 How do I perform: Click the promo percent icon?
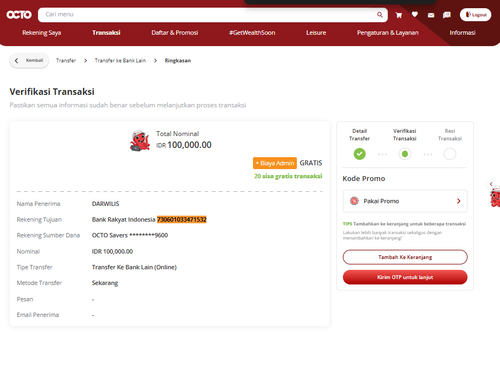(354, 201)
